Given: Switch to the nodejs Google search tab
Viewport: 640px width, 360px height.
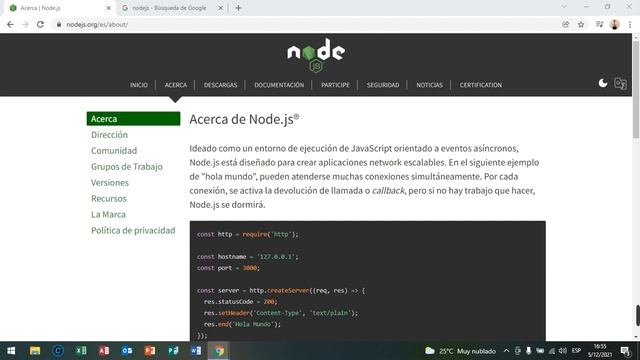Looking at the screenshot, I should pos(169,8).
